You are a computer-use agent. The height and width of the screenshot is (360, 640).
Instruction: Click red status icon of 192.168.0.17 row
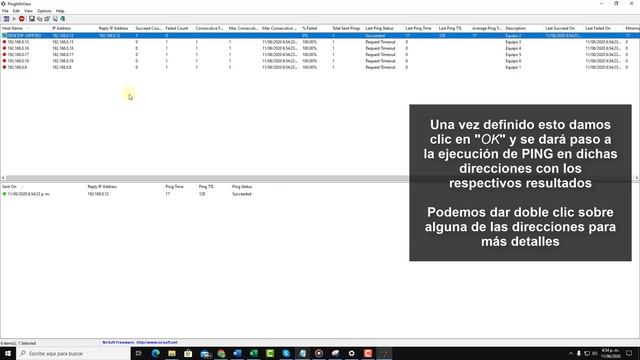click(x=4, y=54)
